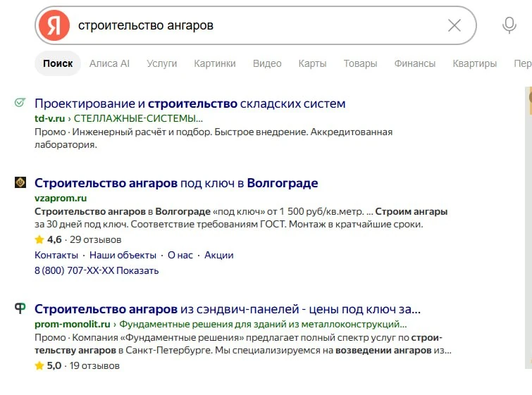Click the vzaprom.ru domain link
The width and height of the screenshot is (532, 395).
(61, 198)
